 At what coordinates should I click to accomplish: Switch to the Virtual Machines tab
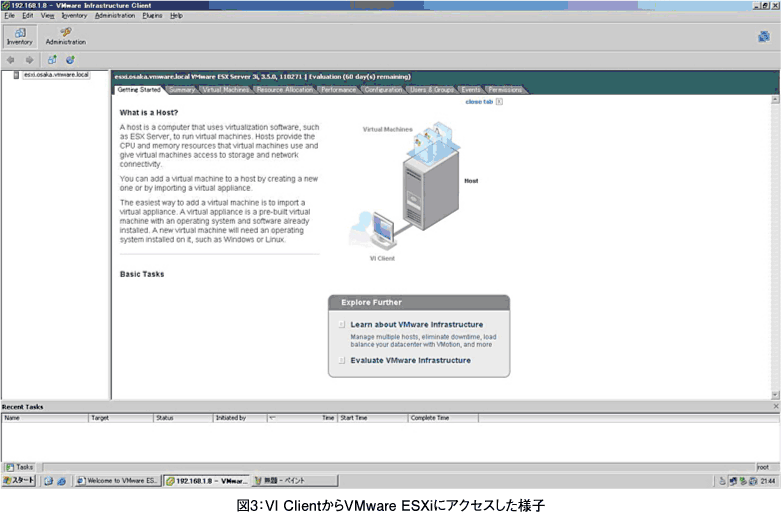(226, 90)
